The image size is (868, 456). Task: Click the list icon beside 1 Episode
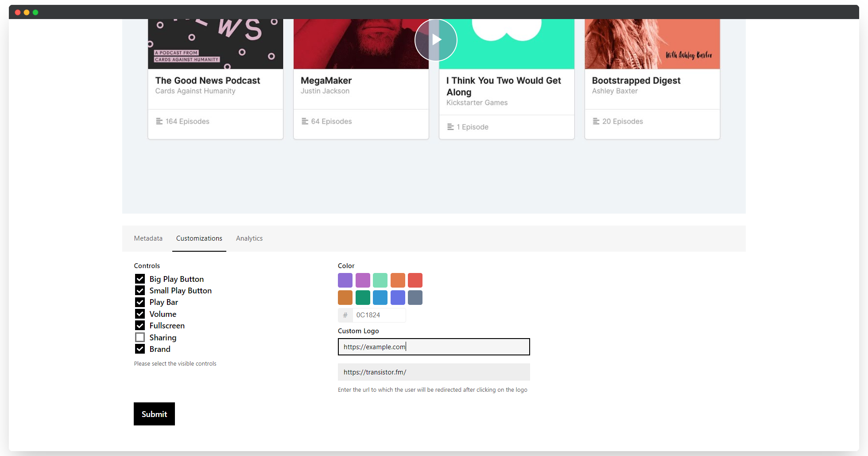[x=451, y=127]
